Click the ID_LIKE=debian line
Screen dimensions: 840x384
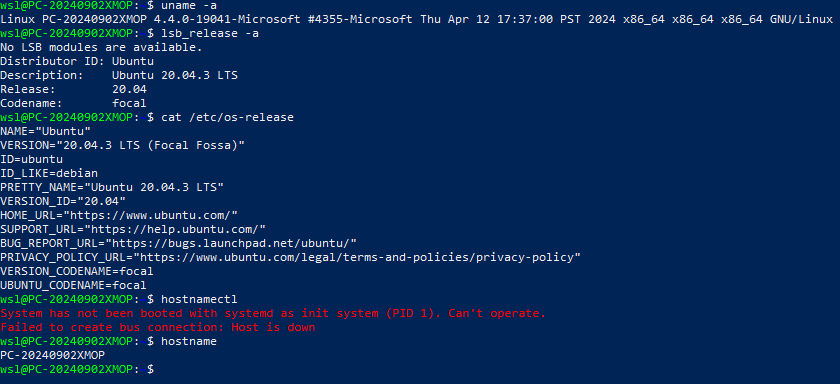(49, 173)
